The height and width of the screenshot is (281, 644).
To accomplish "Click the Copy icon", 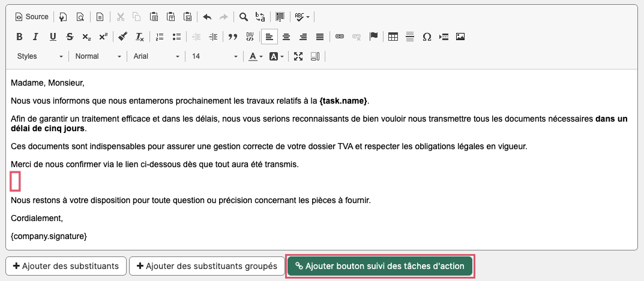I will click(137, 17).
